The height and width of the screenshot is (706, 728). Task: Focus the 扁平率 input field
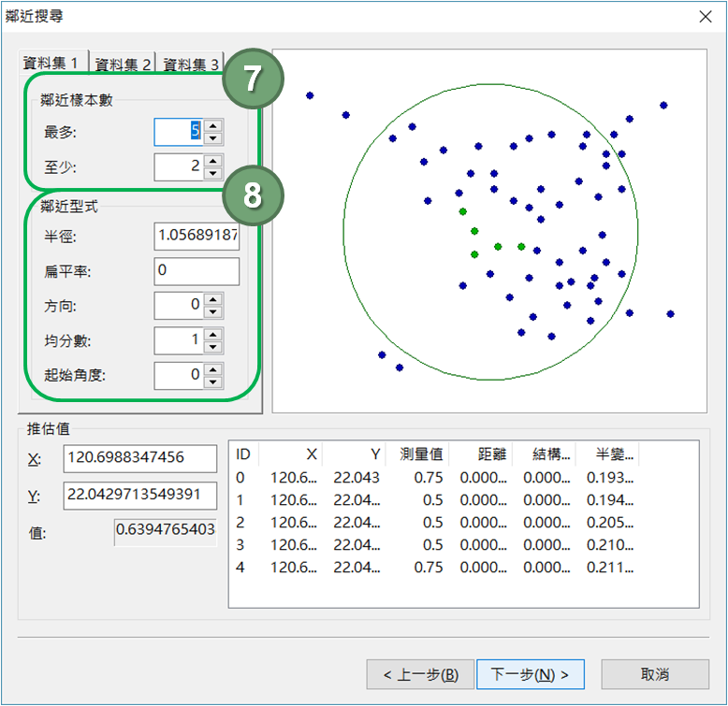[197, 271]
